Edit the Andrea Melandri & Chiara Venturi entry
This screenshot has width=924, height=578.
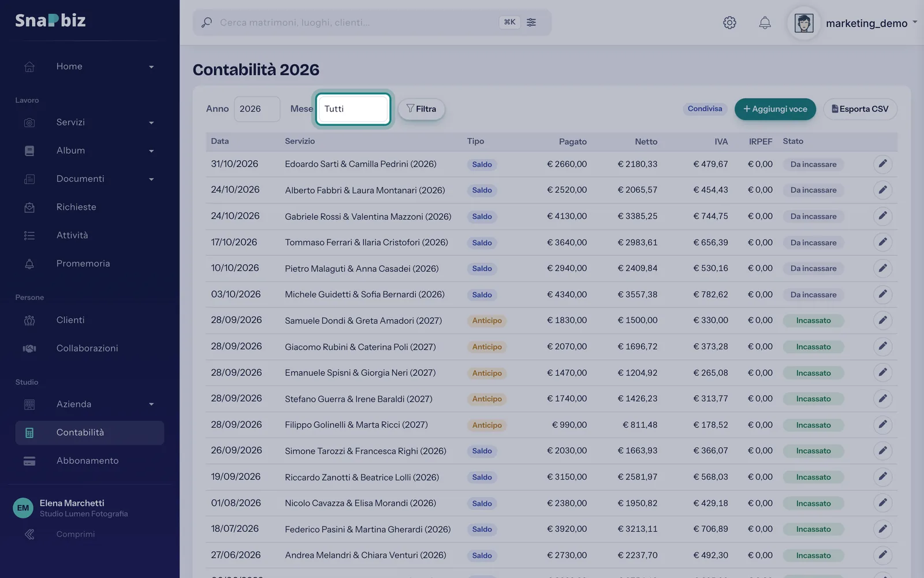pyautogui.click(x=882, y=555)
